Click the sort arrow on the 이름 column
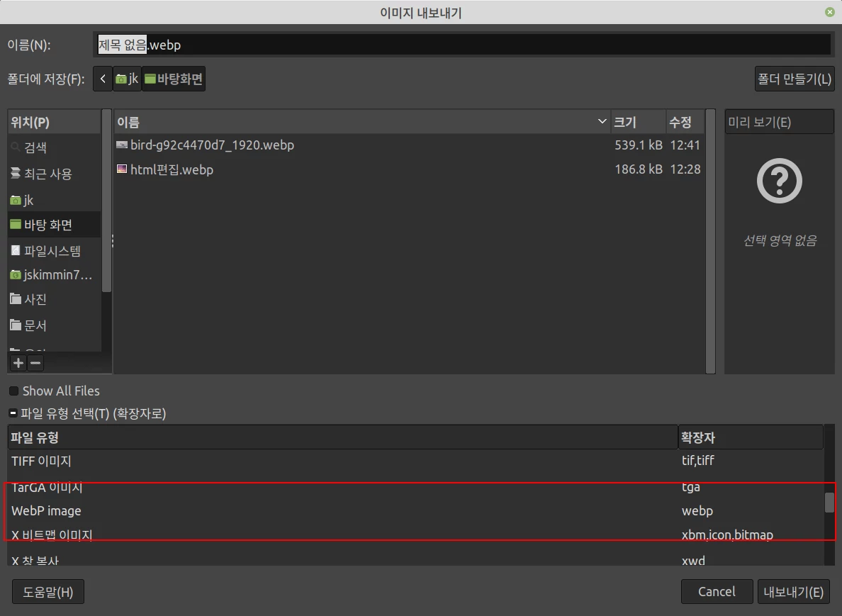The image size is (842, 616). point(602,121)
